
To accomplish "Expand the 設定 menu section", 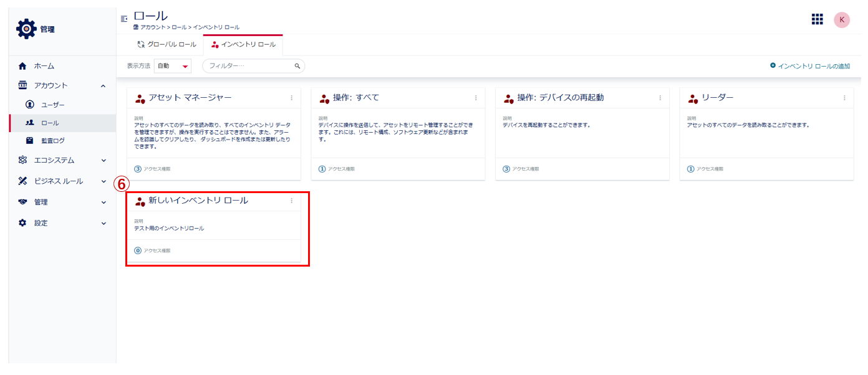I will coord(104,223).
